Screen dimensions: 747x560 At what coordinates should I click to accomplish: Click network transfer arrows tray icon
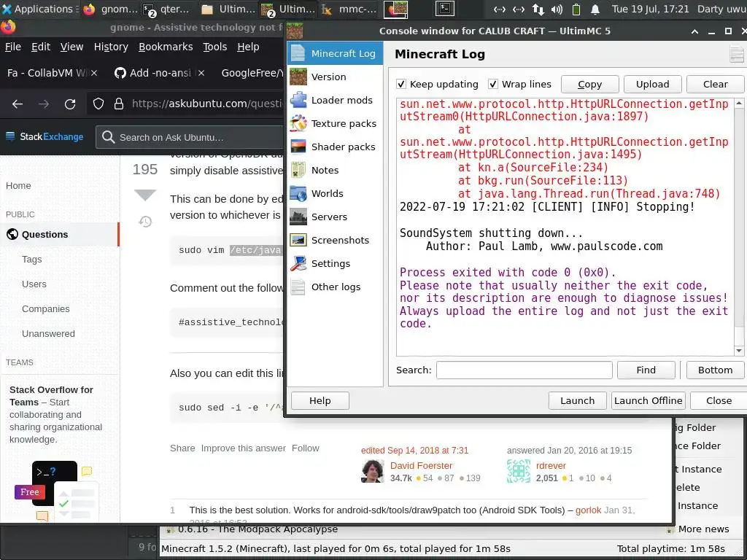pos(538,9)
